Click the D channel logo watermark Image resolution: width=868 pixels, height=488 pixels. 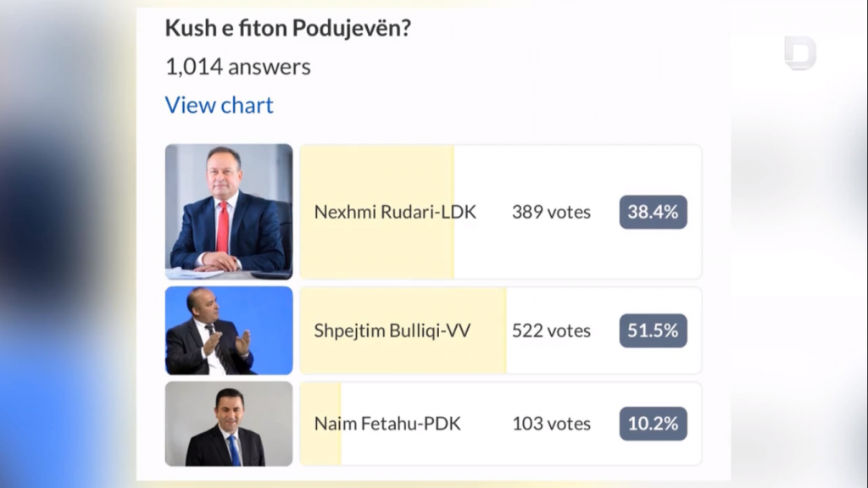[799, 53]
